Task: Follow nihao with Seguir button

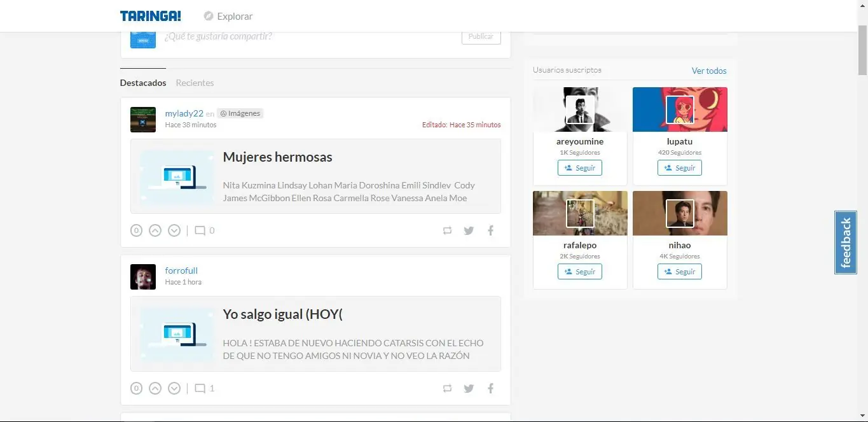Action: pos(680,272)
